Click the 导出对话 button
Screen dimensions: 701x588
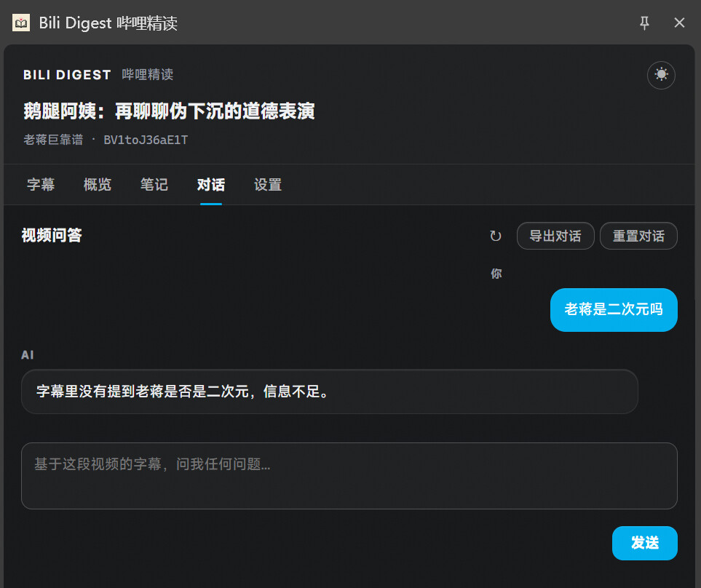tap(555, 236)
